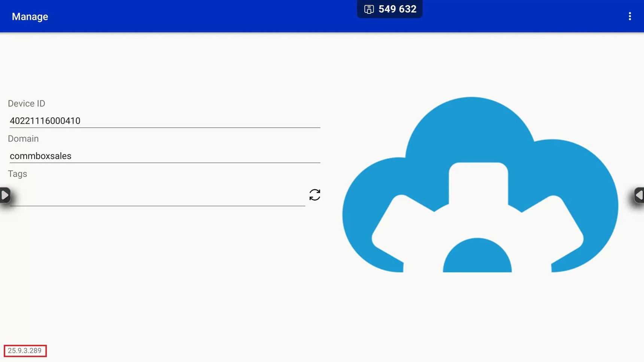The image size is (644, 362).
Task: Click the refresh icon next to Tags
Action: tap(315, 195)
